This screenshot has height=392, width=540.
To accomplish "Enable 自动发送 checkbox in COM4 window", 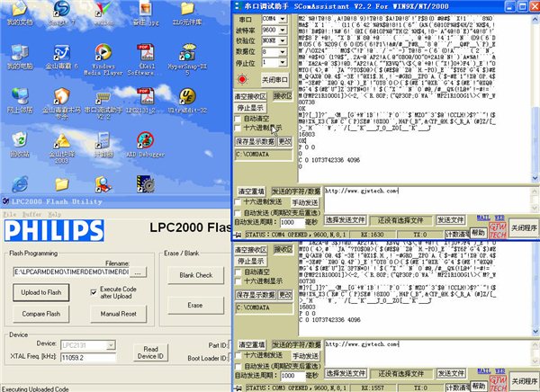I will (x=238, y=213).
